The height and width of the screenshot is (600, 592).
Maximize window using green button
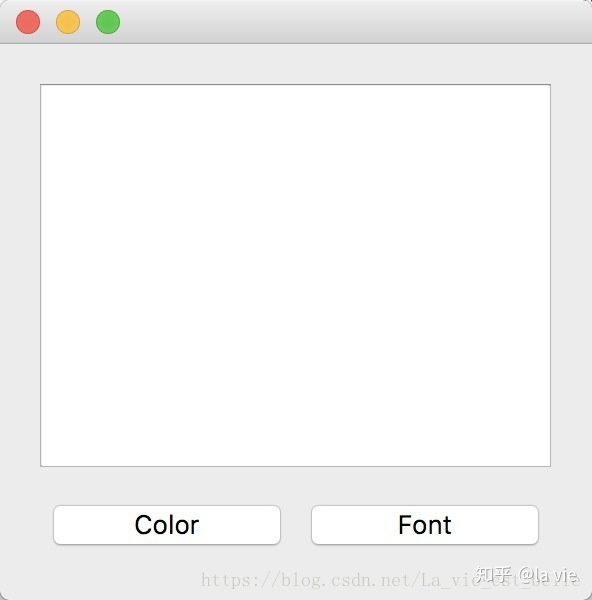click(x=108, y=22)
